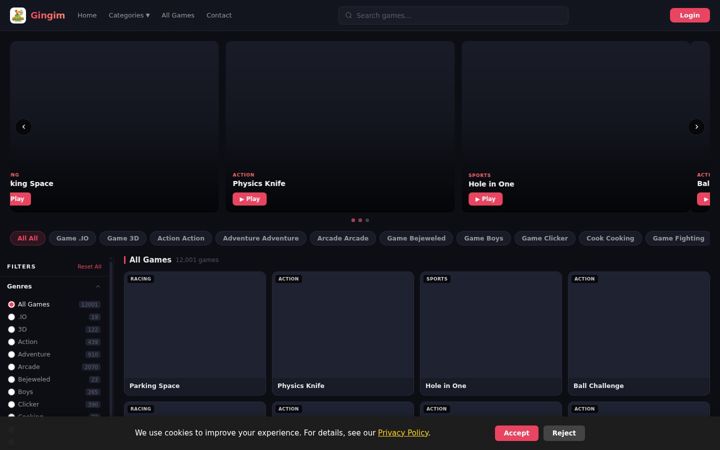Play the Hole in One featured game
This screenshot has width=720, height=450.
tap(485, 199)
